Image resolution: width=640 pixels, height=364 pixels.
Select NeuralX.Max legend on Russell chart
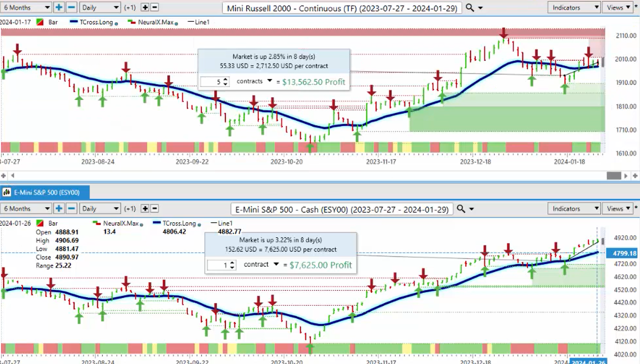(x=156, y=22)
